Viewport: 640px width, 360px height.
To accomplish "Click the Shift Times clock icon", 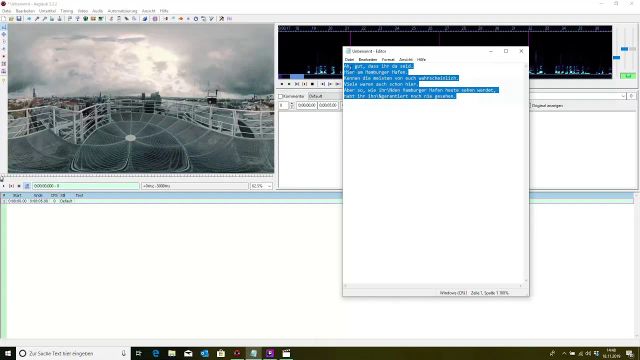I will [x=196, y=19].
